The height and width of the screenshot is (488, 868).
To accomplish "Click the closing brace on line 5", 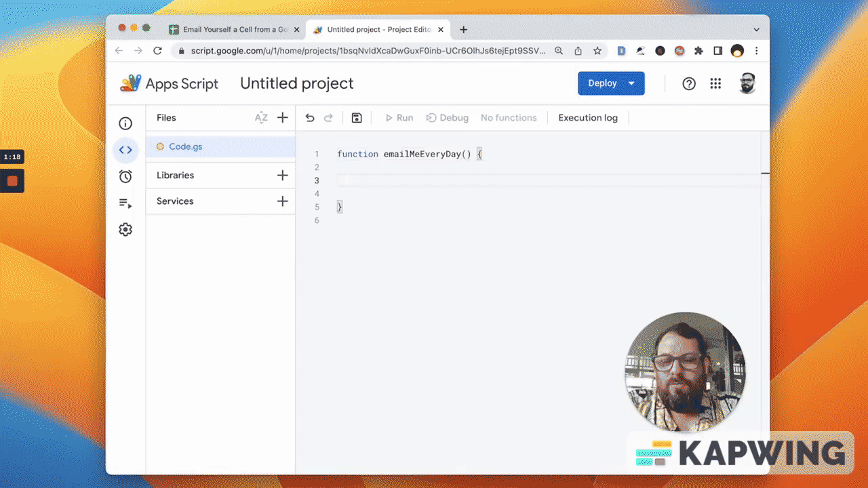I will click(x=340, y=207).
